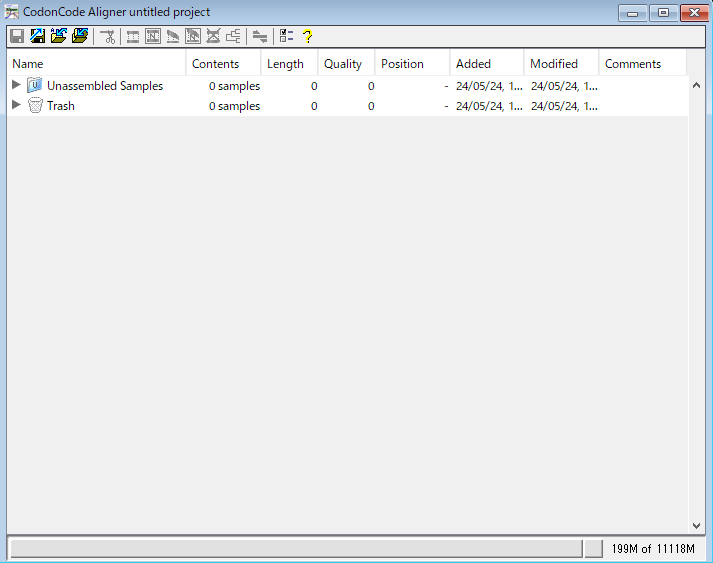Viewport: 713px width, 563px height.
Task: Click the Unassemble crossed icon
Action: [x=213, y=36]
